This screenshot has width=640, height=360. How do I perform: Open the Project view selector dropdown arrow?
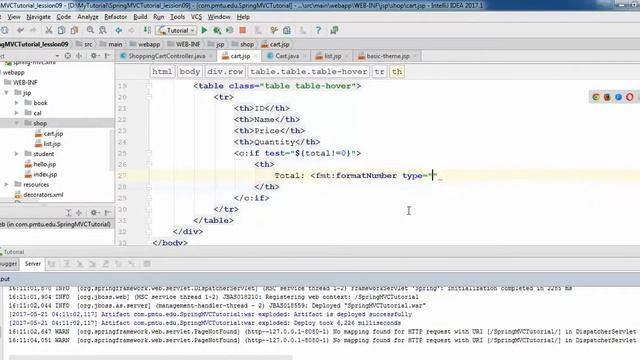pos(57,56)
